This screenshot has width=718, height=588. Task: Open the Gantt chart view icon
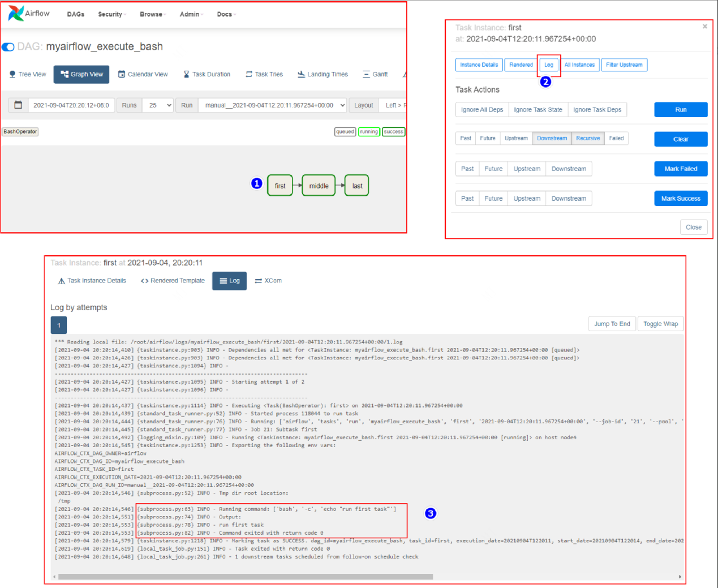click(366, 74)
